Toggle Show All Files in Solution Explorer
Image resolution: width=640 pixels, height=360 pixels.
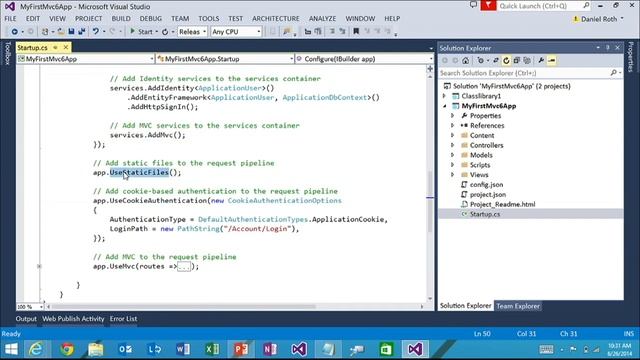(527, 60)
